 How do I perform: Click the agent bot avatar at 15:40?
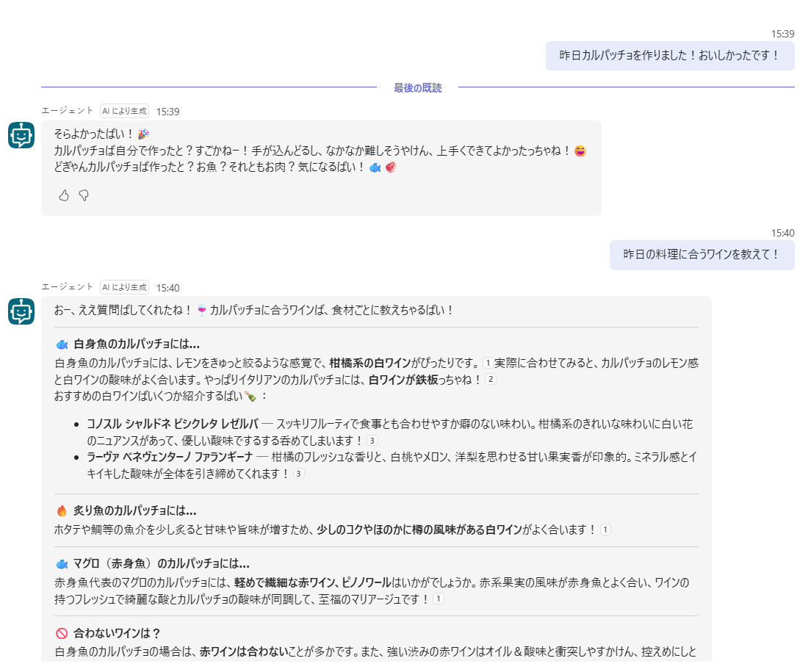[21, 311]
